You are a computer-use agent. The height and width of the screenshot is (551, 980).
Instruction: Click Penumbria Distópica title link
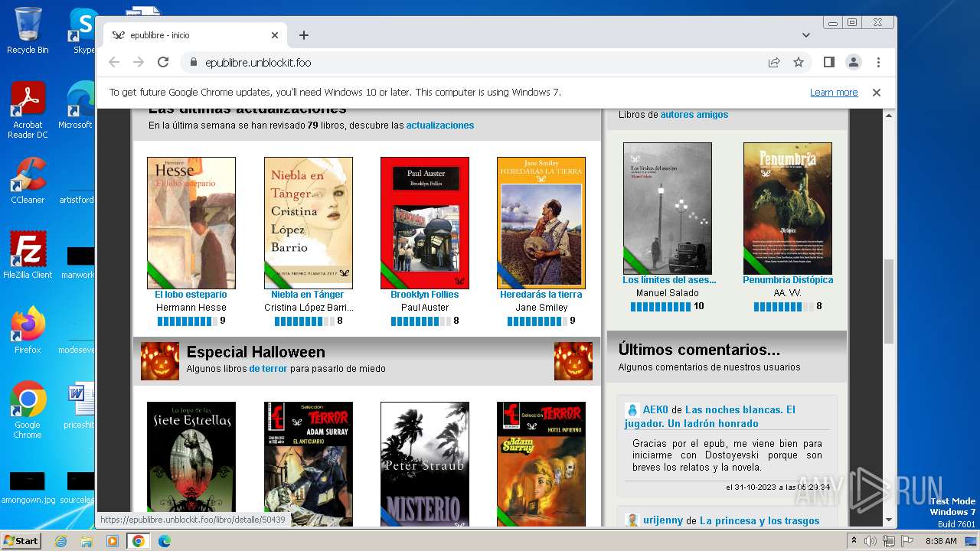pyautogui.click(x=788, y=280)
